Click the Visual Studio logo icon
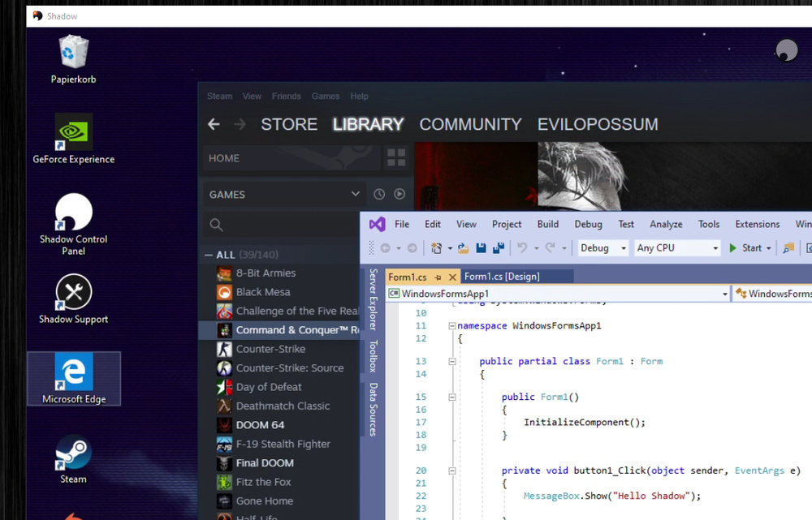 click(x=377, y=224)
